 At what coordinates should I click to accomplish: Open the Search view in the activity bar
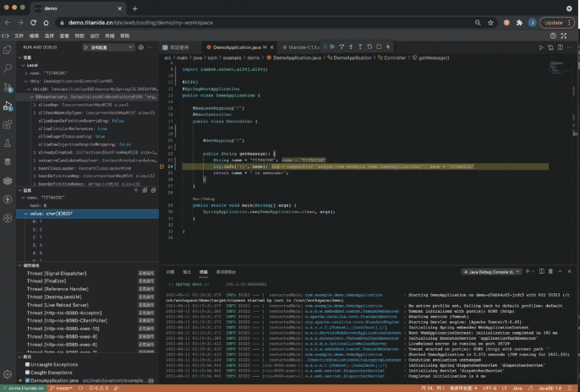click(x=8, y=70)
